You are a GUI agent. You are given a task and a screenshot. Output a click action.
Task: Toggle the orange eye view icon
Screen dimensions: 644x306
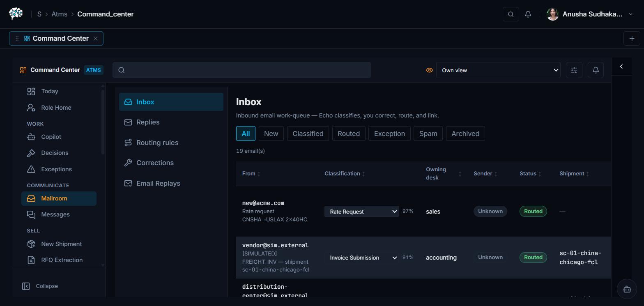429,70
